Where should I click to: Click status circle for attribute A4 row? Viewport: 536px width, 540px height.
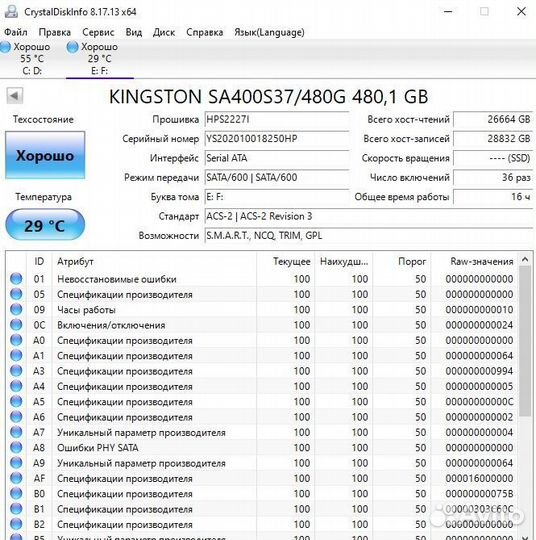(16, 386)
